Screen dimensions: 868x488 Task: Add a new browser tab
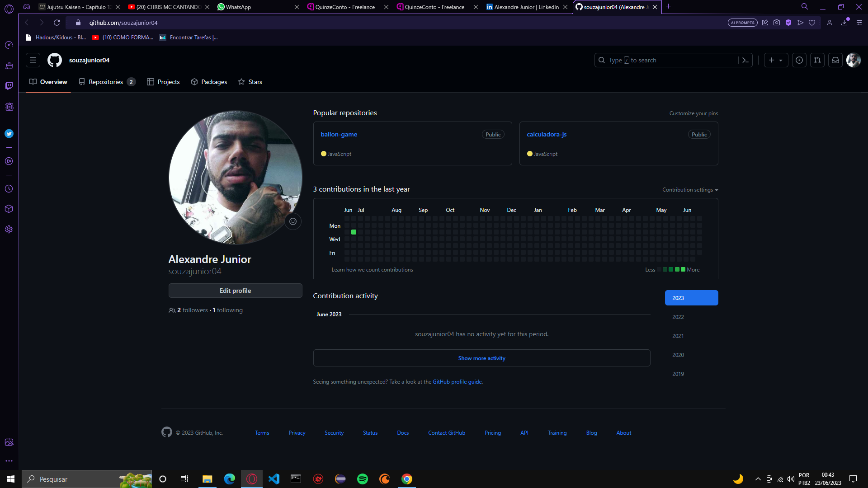pyautogui.click(x=669, y=7)
